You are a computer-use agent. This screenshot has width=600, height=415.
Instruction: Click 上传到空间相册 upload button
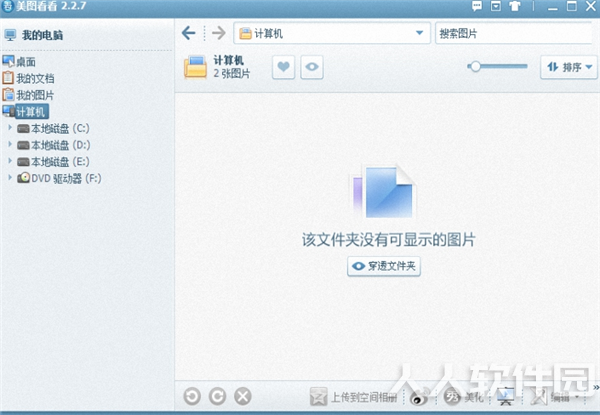point(353,397)
